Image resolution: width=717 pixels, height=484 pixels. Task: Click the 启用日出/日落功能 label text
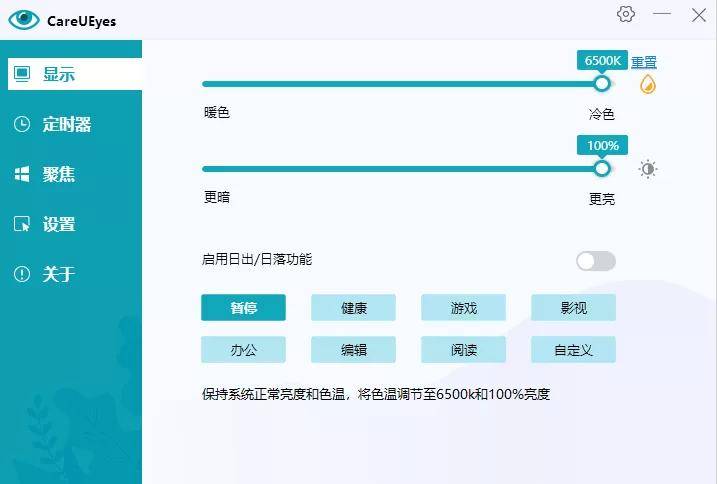point(257,259)
